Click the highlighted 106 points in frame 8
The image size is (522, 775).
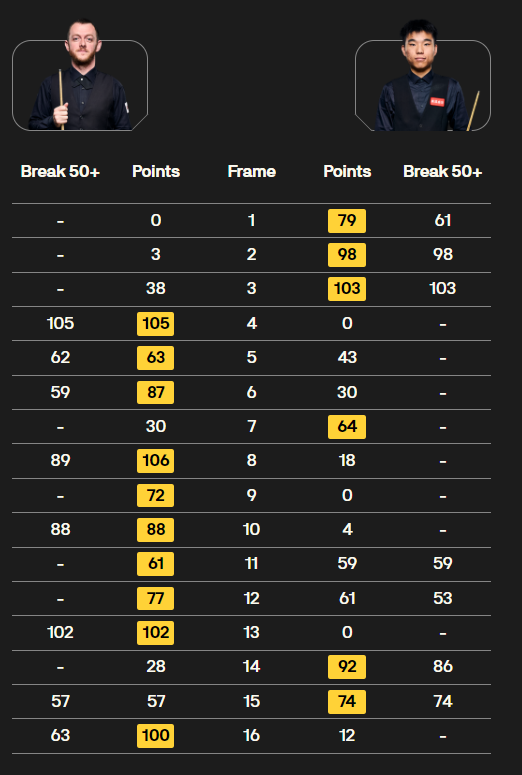click(156, 461)
